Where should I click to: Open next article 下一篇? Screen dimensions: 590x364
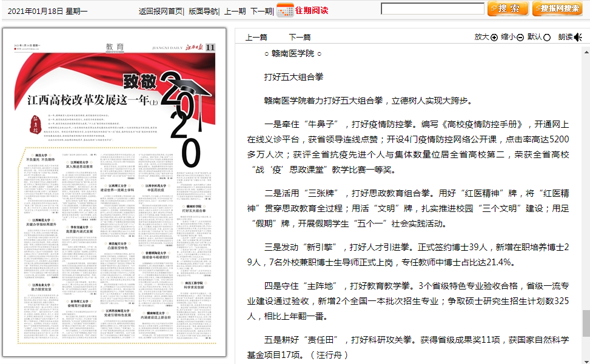(x=300, y=37)
